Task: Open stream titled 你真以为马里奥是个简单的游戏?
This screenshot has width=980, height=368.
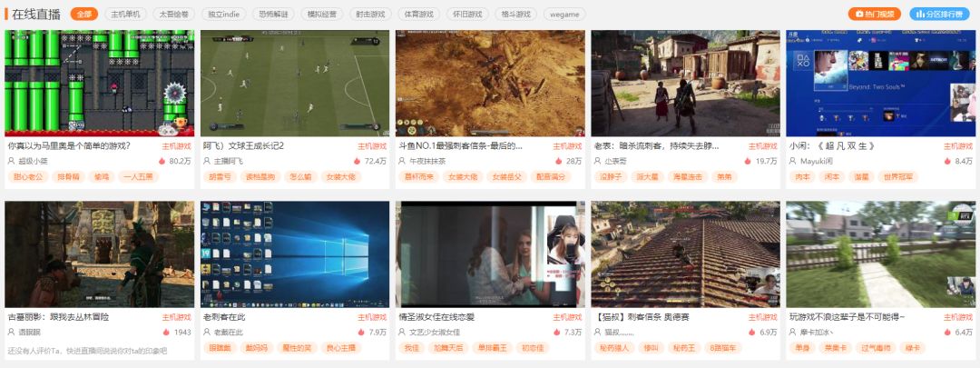Action: (69, 145)
